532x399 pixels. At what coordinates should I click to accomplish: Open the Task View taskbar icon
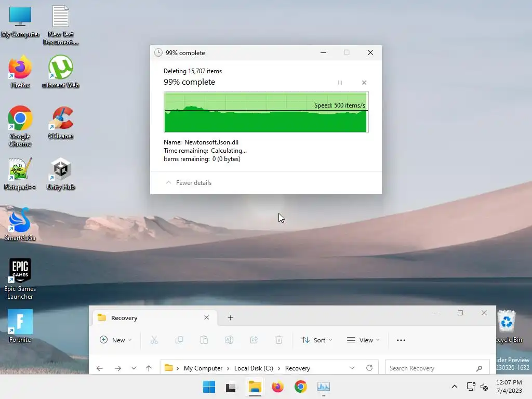231,387
